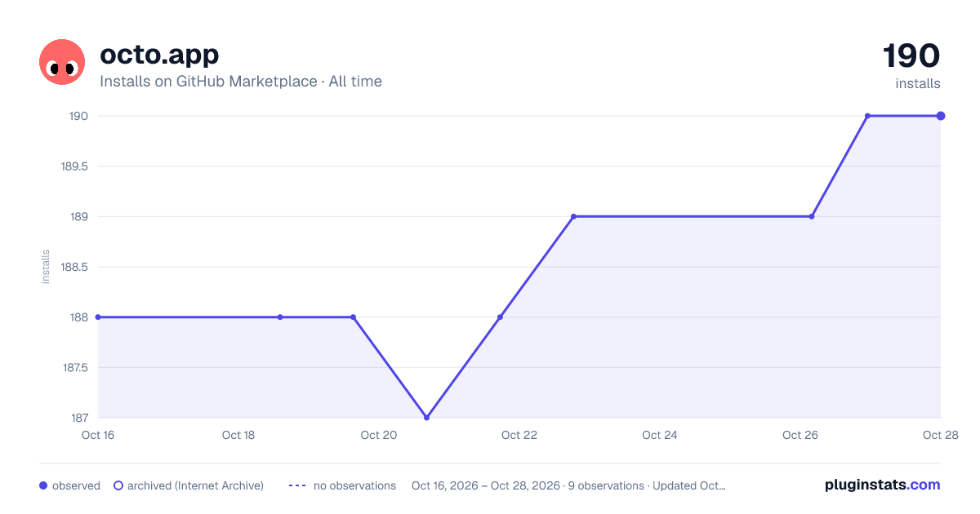Click the 'Installs on GitHub Marketplace · All time' subtitle

pos(241,82)
